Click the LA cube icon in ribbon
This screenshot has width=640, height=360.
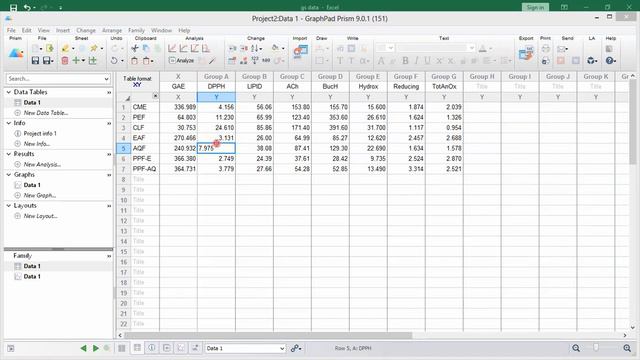coord(591,61)
